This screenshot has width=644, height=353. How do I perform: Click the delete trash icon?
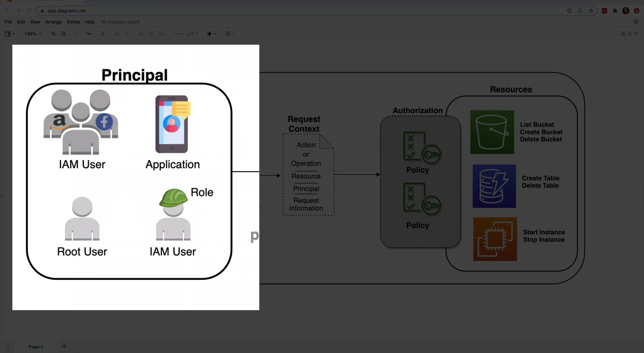[103, 34]
